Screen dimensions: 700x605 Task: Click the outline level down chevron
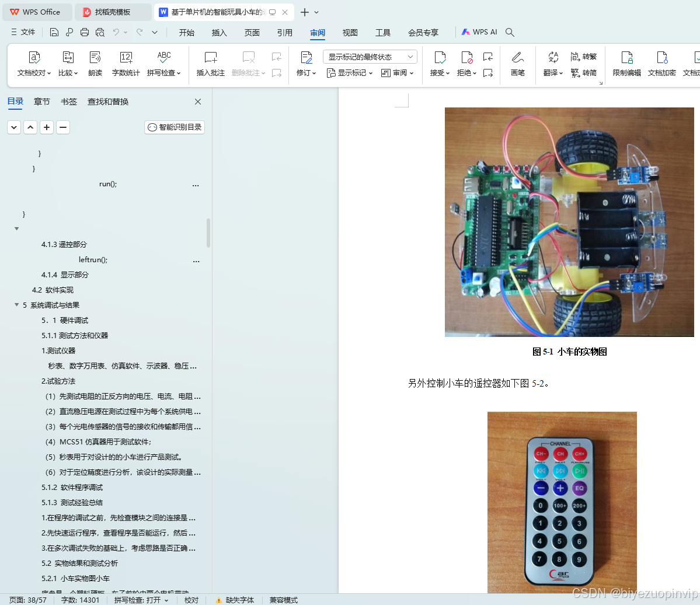coord(14,127)
